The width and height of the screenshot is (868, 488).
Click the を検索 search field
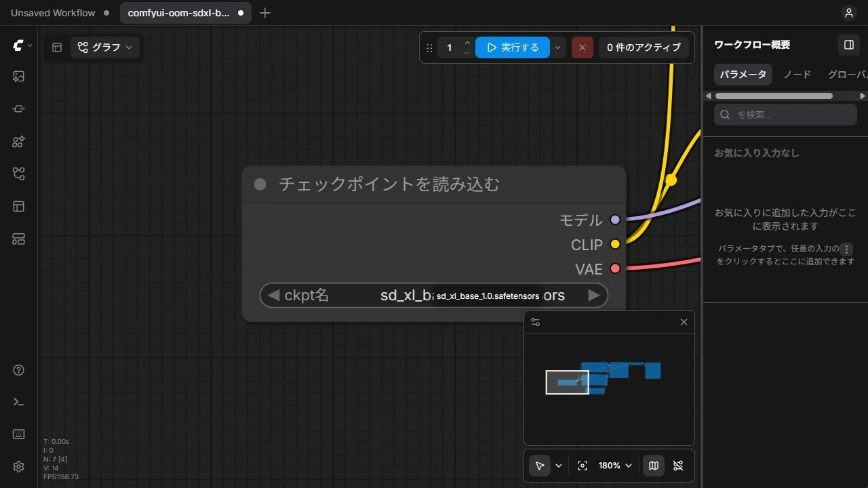tap(785, 115)
